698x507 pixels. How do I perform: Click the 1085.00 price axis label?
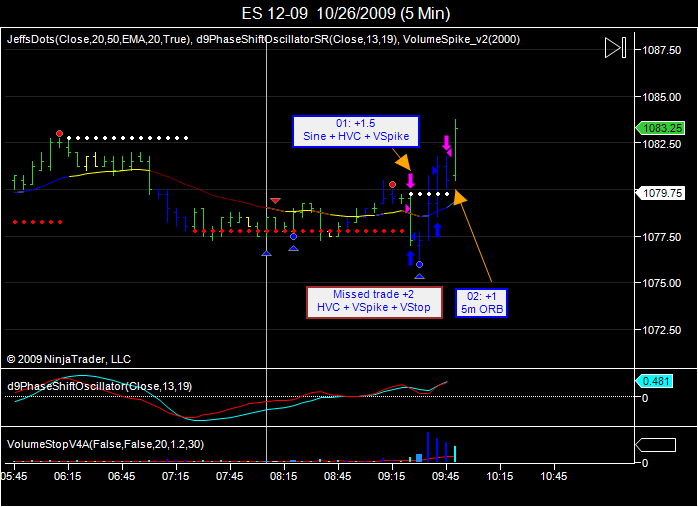pos(661,97)
